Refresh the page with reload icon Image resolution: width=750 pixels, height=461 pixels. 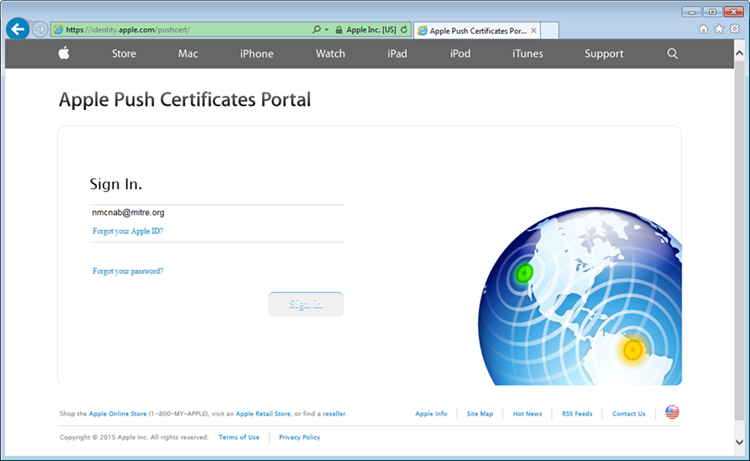404,30
